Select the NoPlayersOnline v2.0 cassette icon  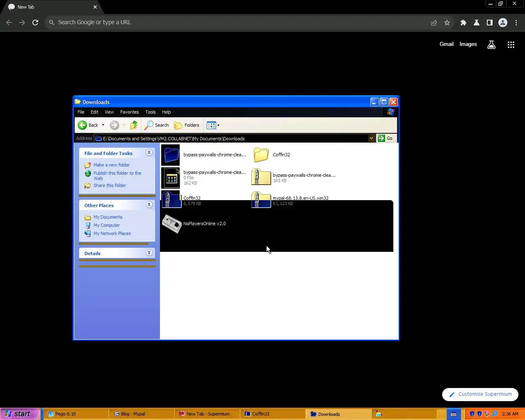click(x=171, y=224)
